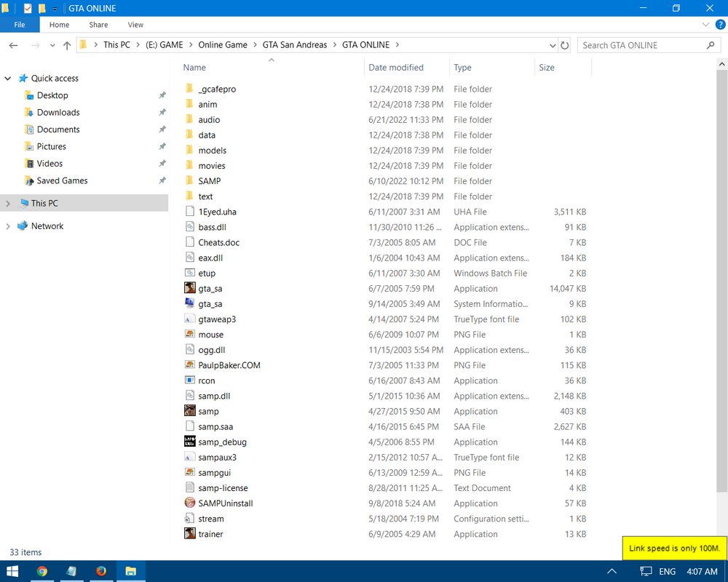
Task: Click the _gcafepro folder icon
Action: coord(189,89)
